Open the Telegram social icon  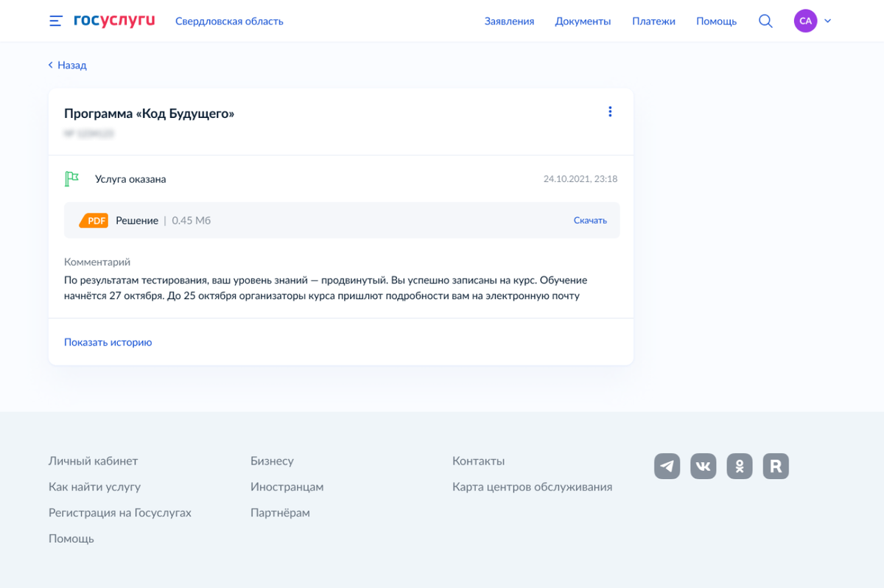(667, 466)
